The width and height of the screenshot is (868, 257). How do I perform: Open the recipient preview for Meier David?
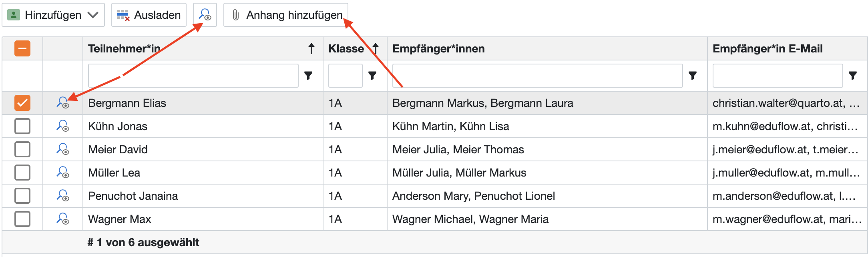(63, 149)
